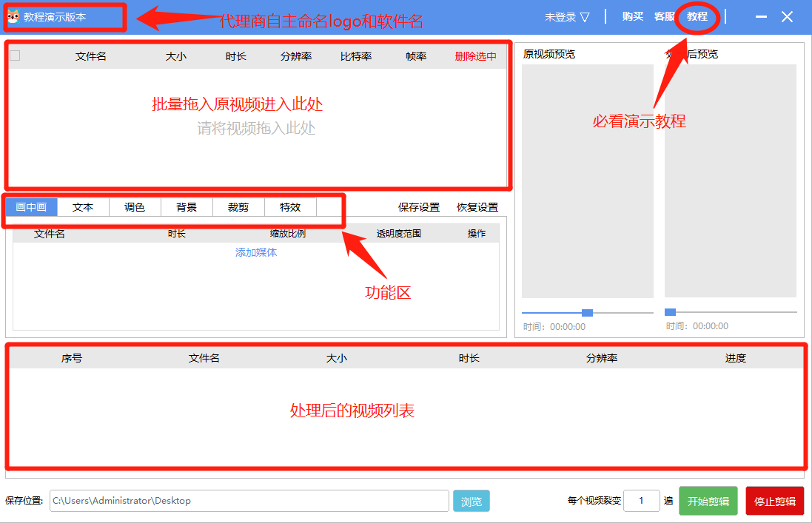Screen dimensions: 812x523
Task: Click 恢复设置 to restore settings
Action: point(477,207)
